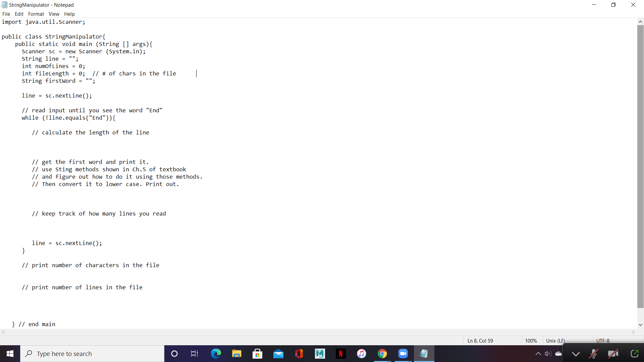Screen dimensions: 644x362
Task: Toggle the microphone mute icon
Action: pyautogui.click(x=594, y=354)
